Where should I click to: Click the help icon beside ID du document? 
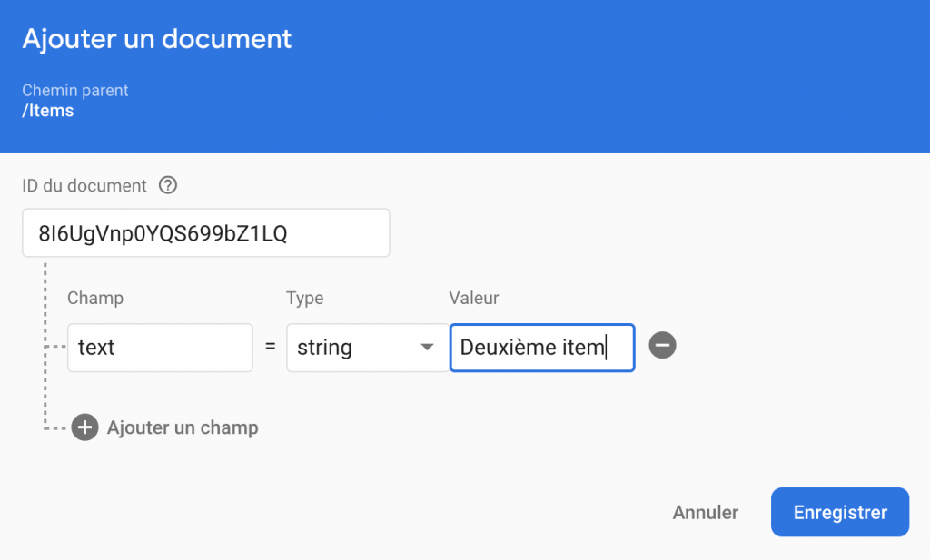(x=168, y=185)
